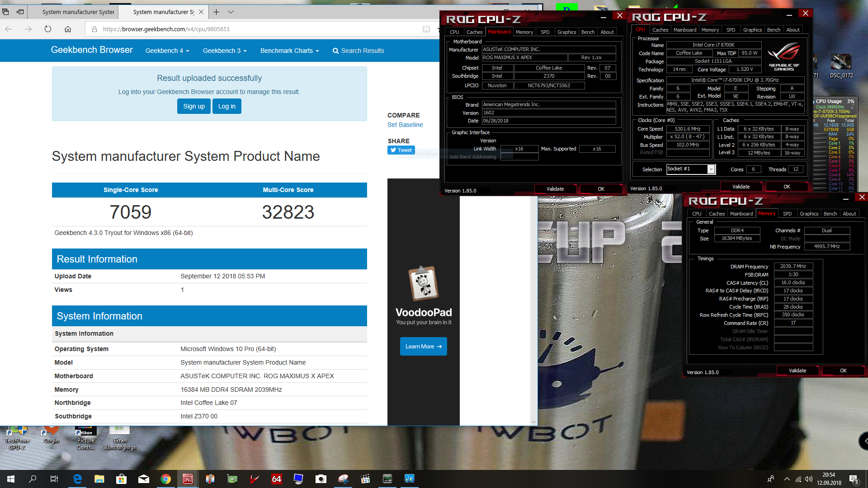This screenshot has width=868, height=488.
Task: Open Ekran Alıntısıfghfgh desktop file
Action: click(x=120, y=438)
